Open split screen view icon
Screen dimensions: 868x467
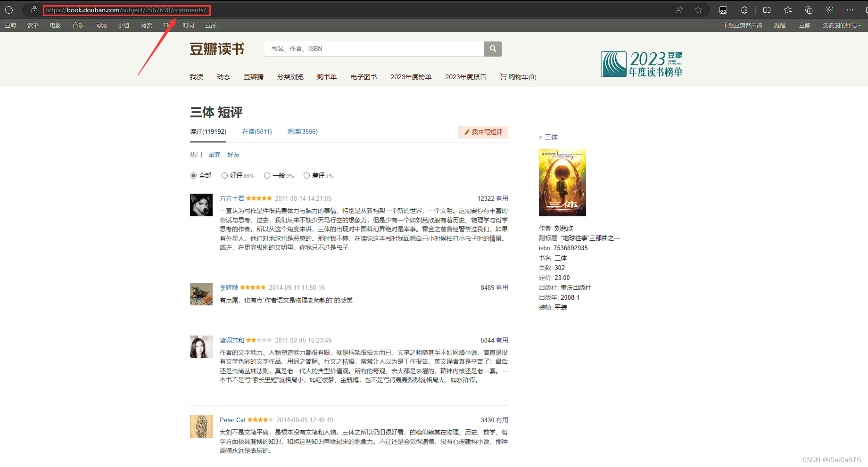[x=767, y=10]
